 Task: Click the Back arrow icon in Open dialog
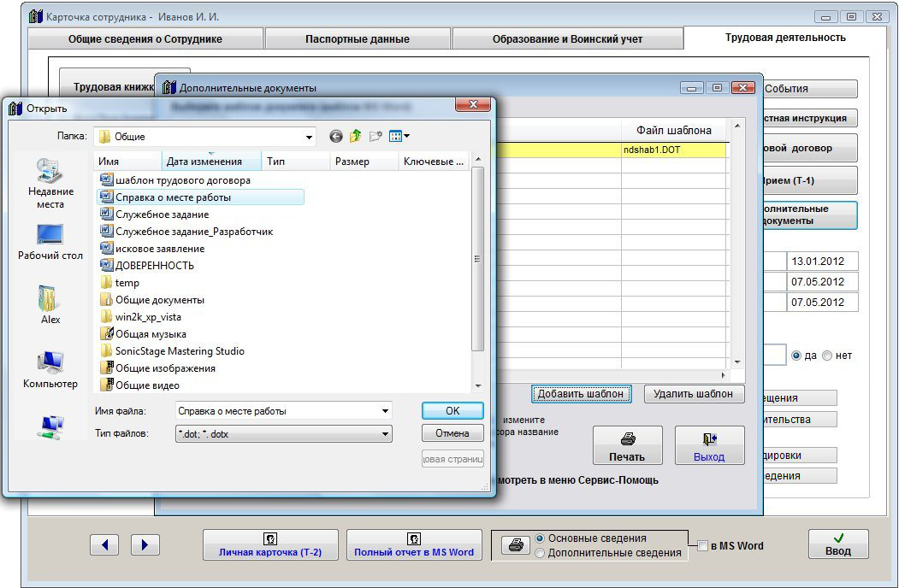[x=336, y=137]
